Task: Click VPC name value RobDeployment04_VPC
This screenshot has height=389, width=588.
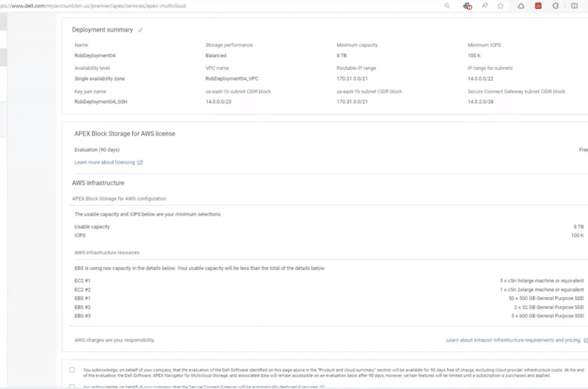Action: 231,78
